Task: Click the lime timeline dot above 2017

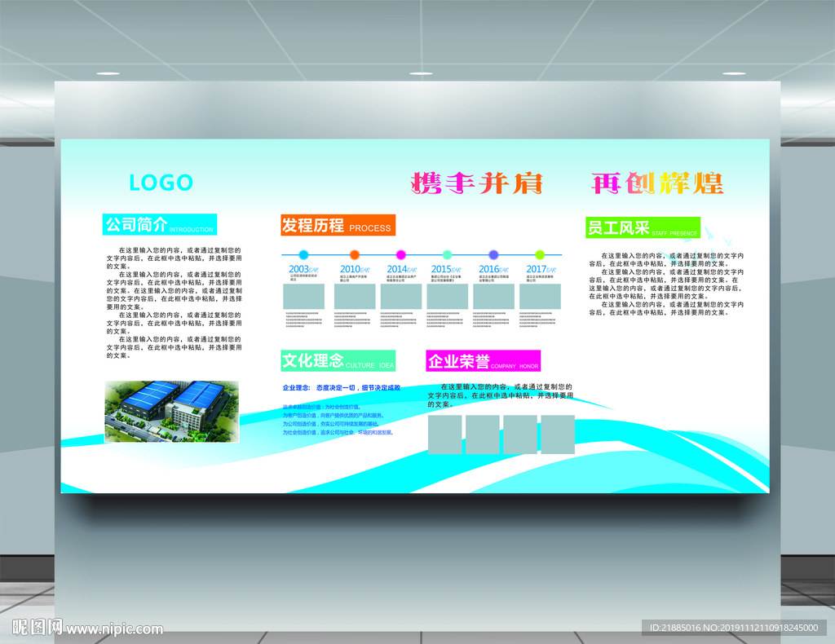Action: coord(540,255)
